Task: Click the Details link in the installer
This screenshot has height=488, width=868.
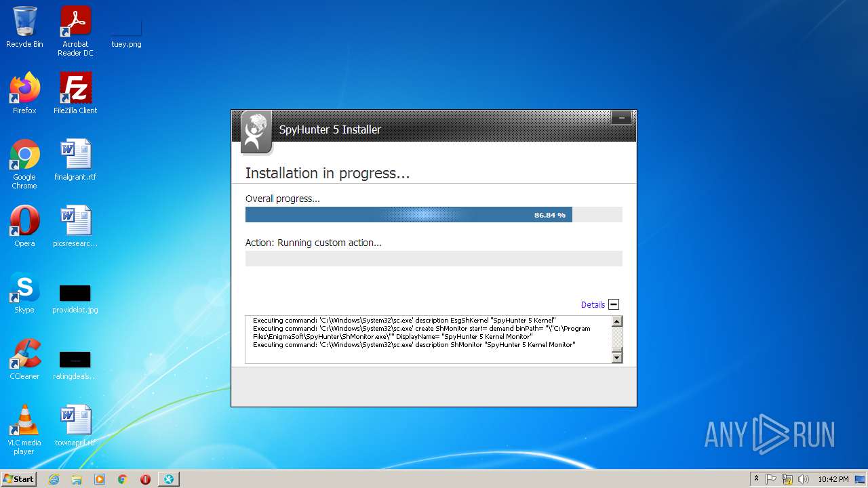Action: click(593, 305)
